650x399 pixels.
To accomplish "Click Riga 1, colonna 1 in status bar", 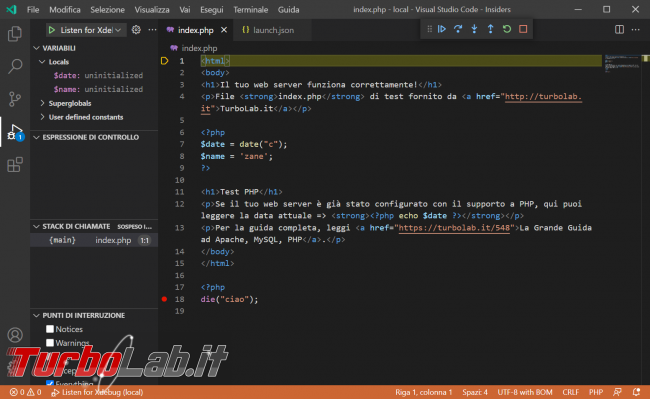I will (423, 392).
